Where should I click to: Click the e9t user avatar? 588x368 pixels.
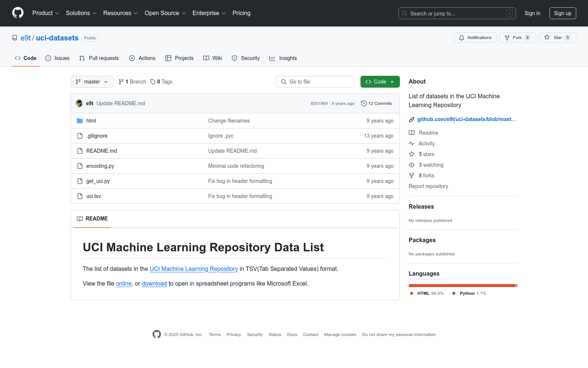tap(79, 103)
